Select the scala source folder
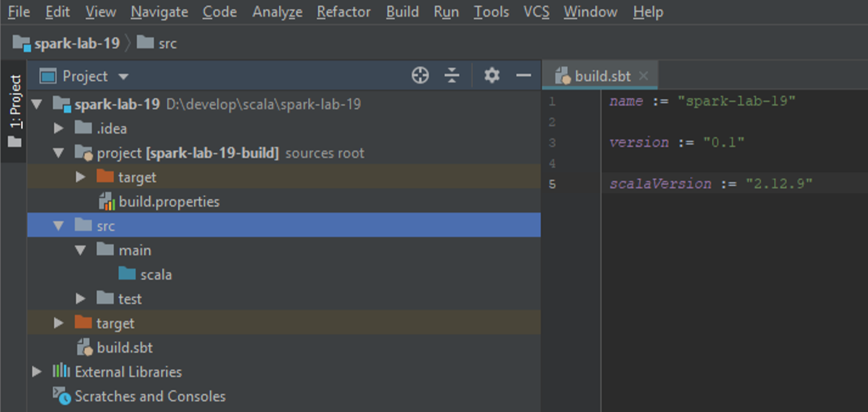 [x=156, y=274]
